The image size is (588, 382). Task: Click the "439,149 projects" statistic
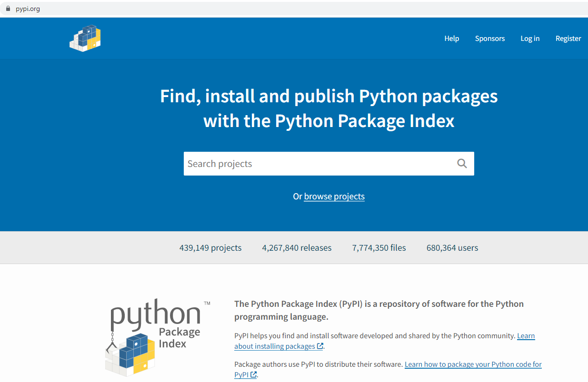pyautogui.click(x=210, y=248)
